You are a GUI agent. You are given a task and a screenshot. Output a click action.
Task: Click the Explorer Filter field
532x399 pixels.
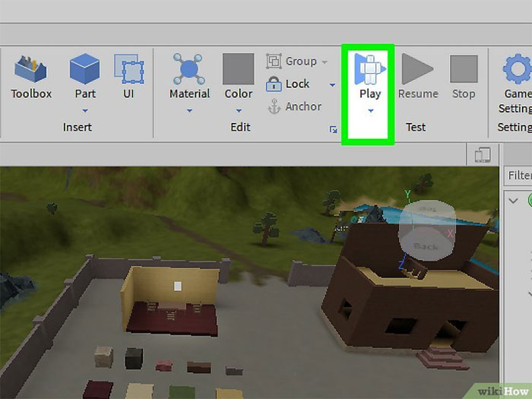coord(518,176)
